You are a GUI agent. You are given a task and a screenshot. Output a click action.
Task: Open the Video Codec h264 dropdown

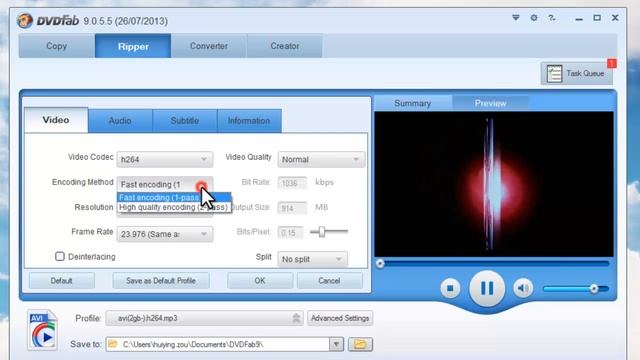164,159
